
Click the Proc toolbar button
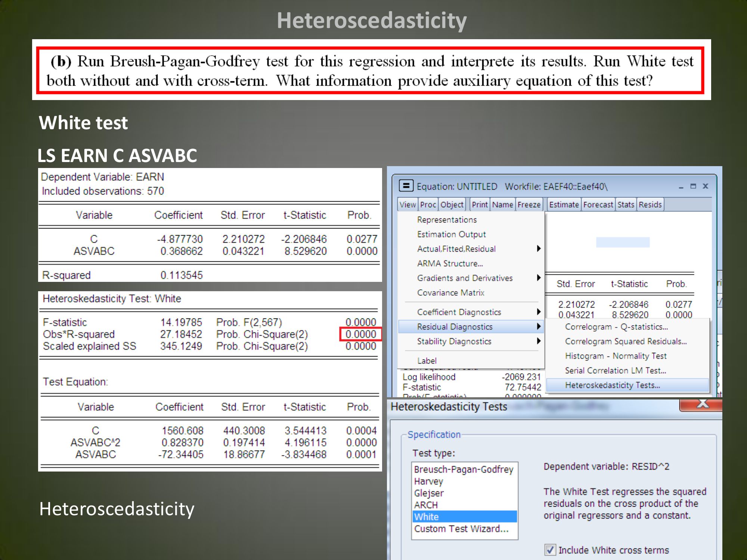point(428,205)
